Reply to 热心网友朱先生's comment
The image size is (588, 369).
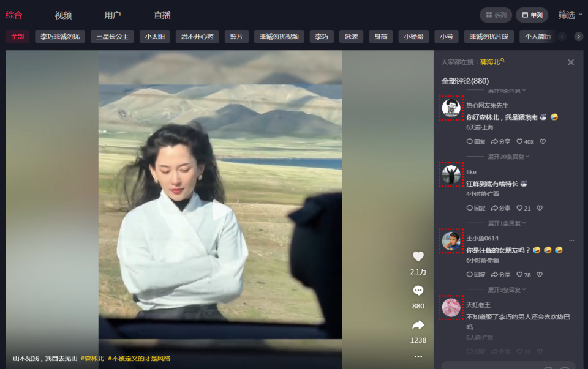tap(476, 141)
